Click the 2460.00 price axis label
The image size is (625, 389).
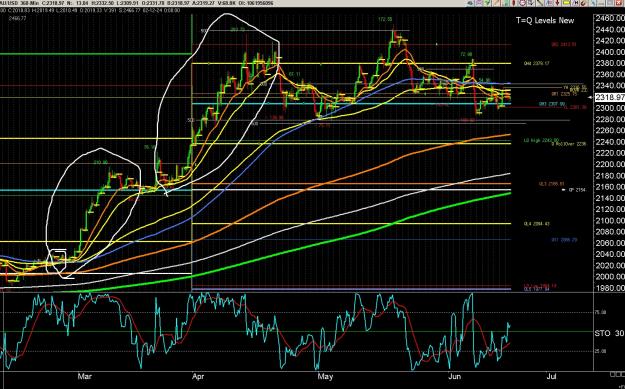pyautogui.click(x=609, y=18)
